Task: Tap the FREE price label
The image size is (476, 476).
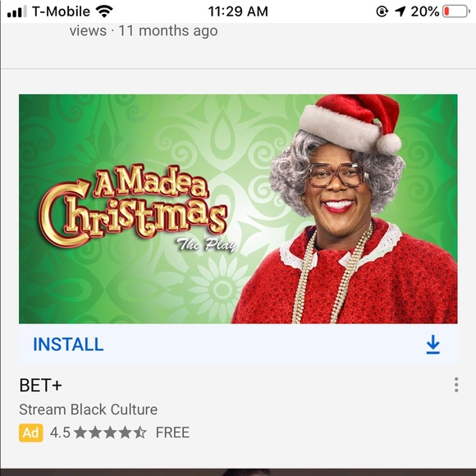Action: tap(172, 433)
